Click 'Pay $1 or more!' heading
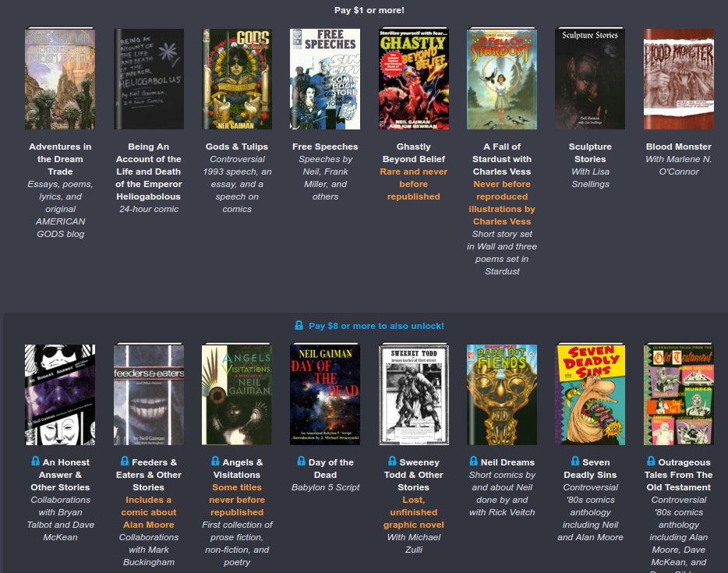728x573 pixels. [369, 10]
